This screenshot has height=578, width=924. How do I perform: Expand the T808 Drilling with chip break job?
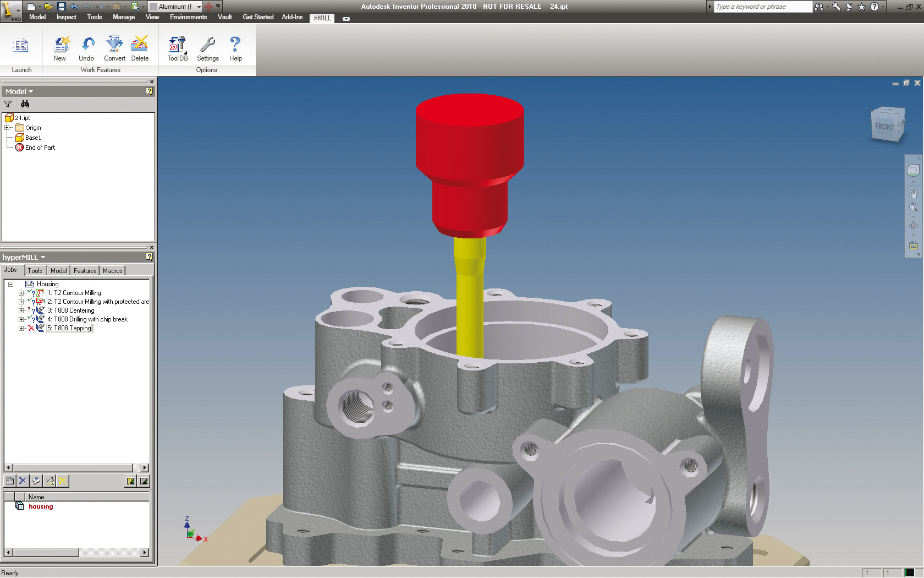(x=21, y=319)
